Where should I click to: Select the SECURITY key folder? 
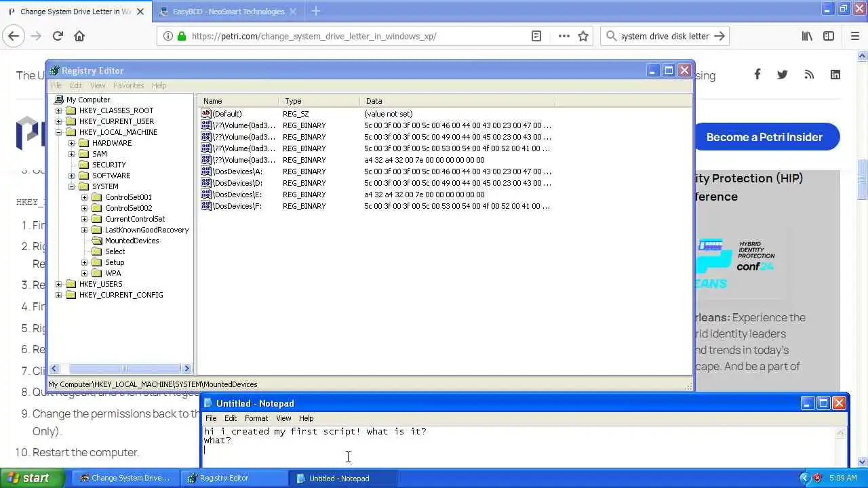coord(108,165)
